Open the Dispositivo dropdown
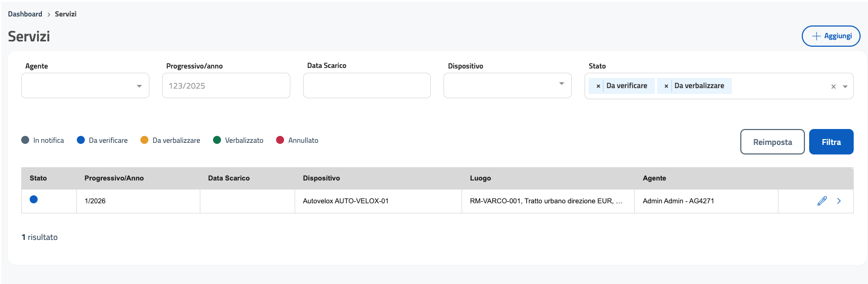This screenshot has width=868, height=284. [x=507, y=85]
